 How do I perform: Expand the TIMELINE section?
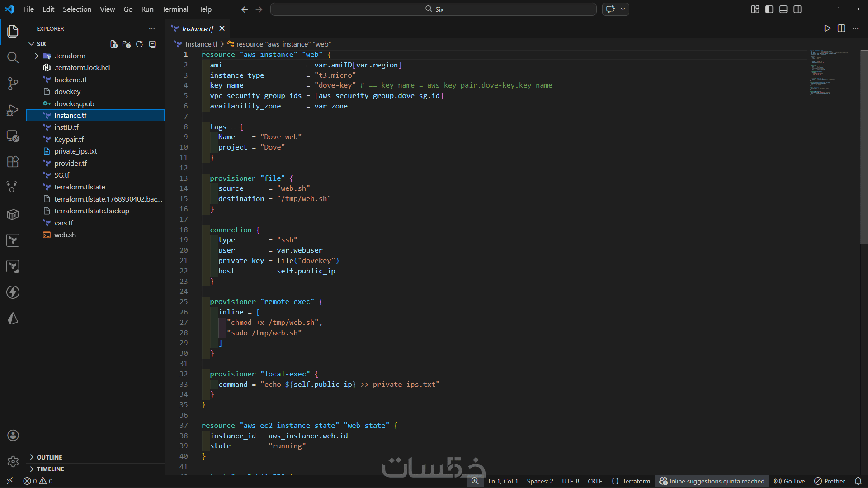(x=50, y=469)
